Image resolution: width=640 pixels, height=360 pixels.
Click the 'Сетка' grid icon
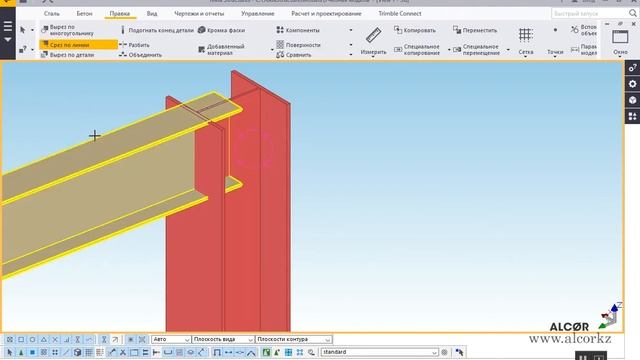coord(526,35)
